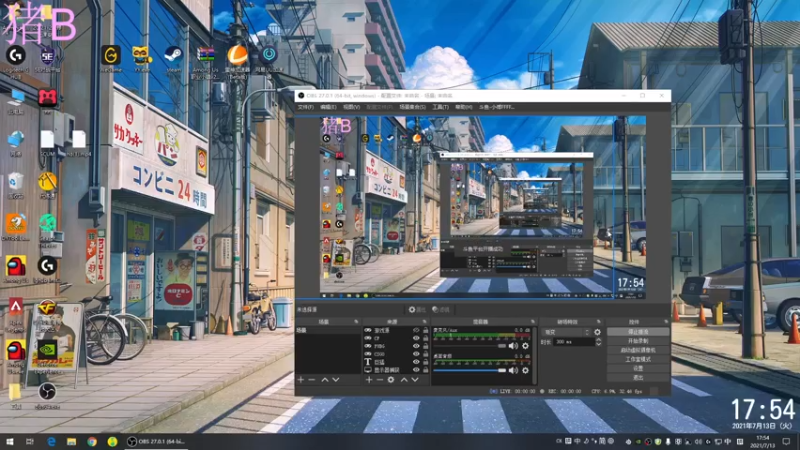Open the Among Us WinRAR archive icon
Viewport: 800px width, 450px height.
click(206, 54)
